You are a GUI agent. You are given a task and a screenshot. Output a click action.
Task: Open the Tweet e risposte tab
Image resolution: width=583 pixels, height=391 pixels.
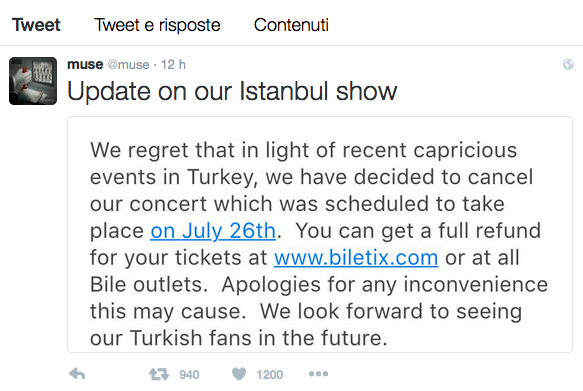pyautogui.click(x=157, y=25)
